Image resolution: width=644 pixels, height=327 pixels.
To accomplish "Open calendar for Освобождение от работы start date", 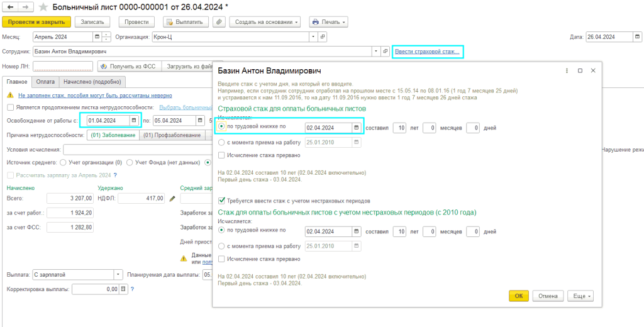I will [133, 121].
